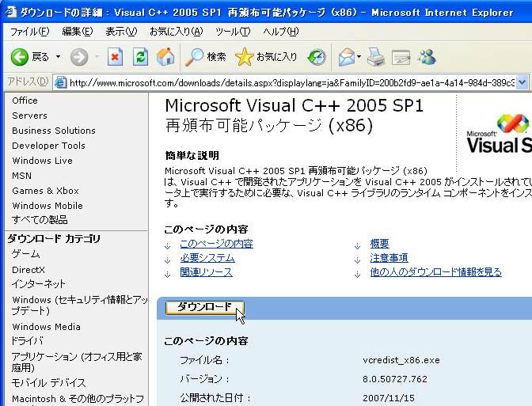The width and height of the screenshot is (532, 406).
Task: Open Games & Xbox in sidebar
Action: 45,191
